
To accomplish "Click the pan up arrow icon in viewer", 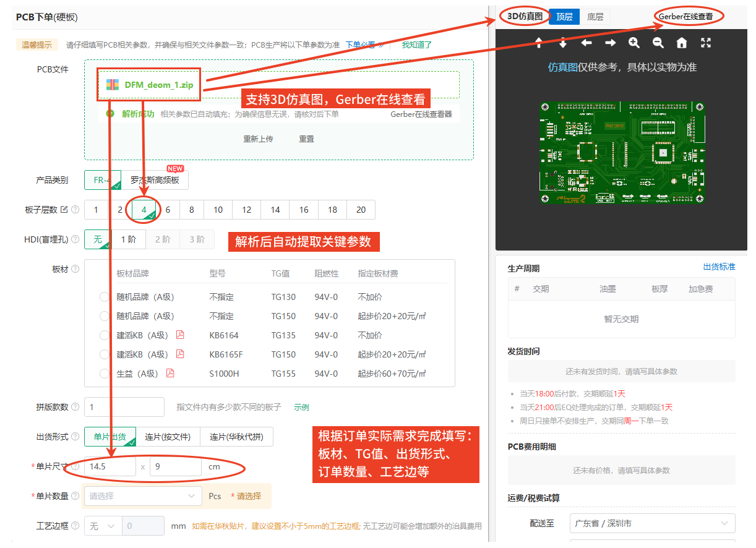I will (539, 43).
